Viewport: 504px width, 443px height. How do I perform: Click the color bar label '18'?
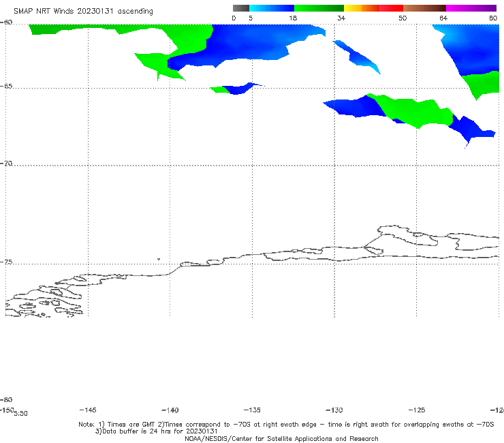click(293, 18)
